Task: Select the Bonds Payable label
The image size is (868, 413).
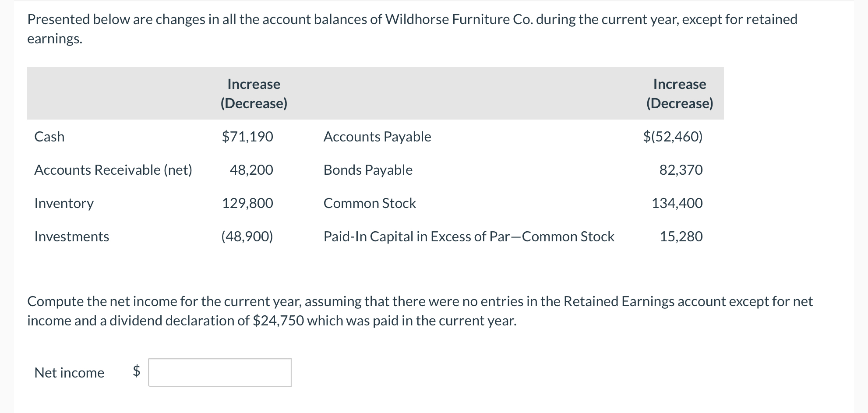Action: [368, 170]
